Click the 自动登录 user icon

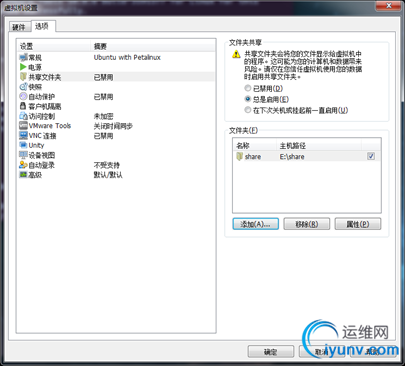point(23,165)
